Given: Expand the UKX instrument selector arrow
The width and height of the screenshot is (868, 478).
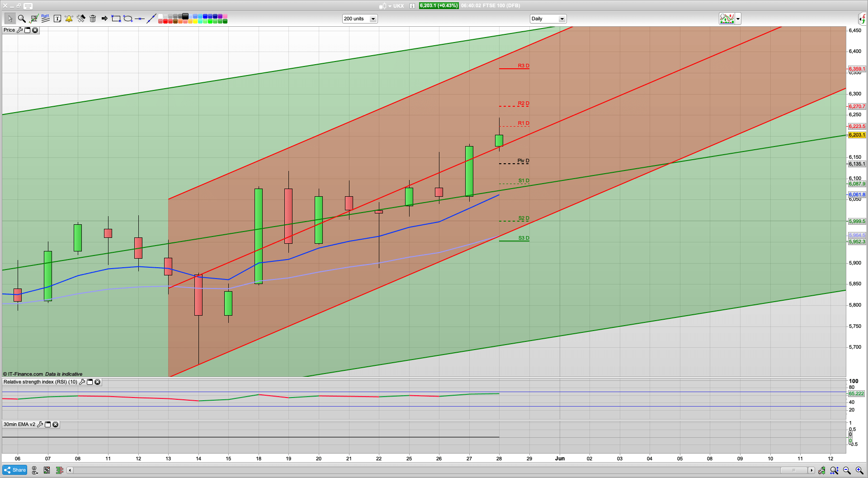Looking at the screenshot, I should pos(389,6).
